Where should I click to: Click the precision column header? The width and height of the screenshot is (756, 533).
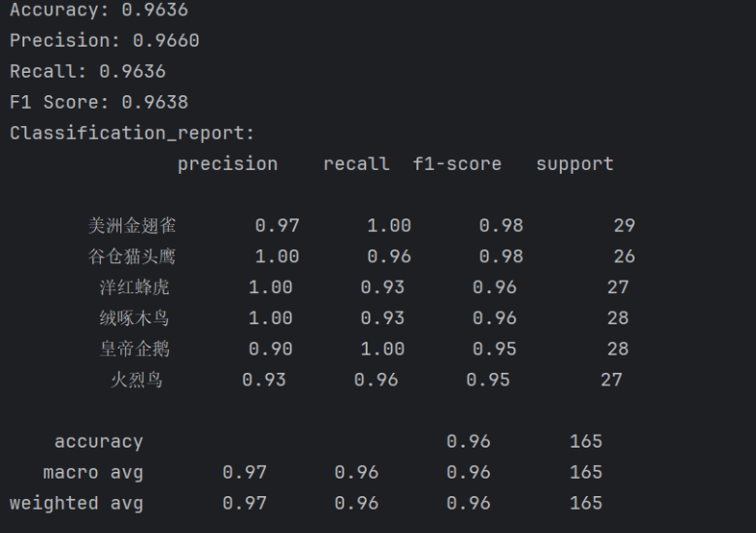(x=227, y=164)
